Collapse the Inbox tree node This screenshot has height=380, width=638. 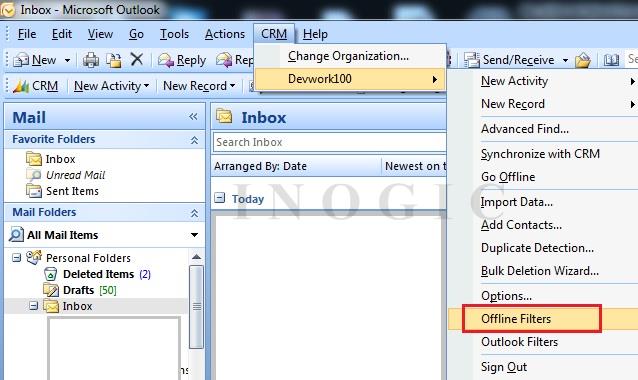[34, 306]
